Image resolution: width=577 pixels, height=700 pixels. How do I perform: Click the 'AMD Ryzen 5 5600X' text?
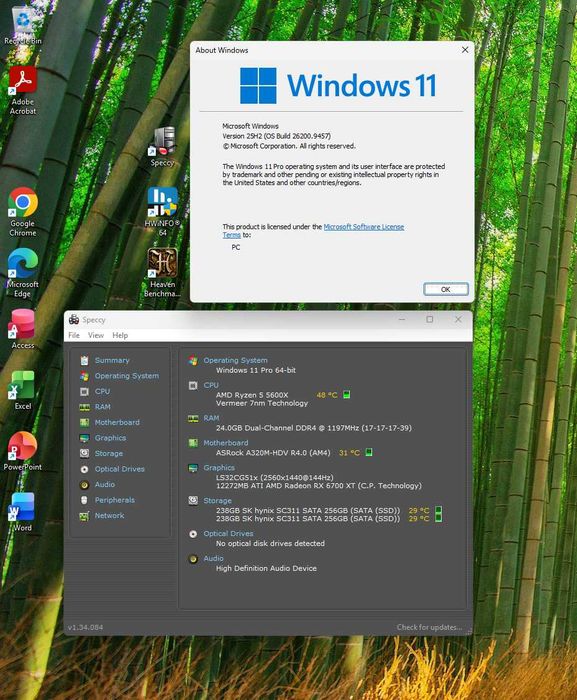coord(252,395)
